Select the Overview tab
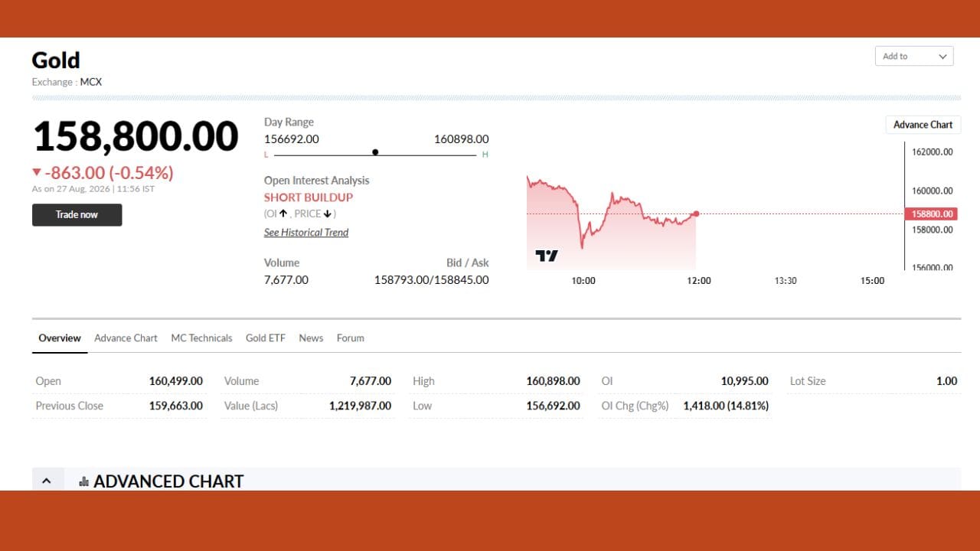 (60, 337)
